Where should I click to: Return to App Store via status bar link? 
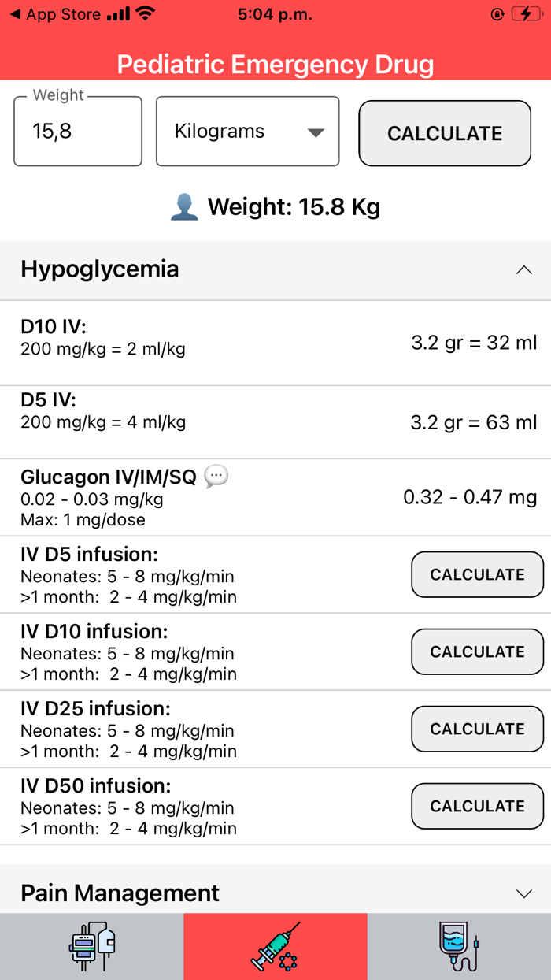tap(55, 13)
